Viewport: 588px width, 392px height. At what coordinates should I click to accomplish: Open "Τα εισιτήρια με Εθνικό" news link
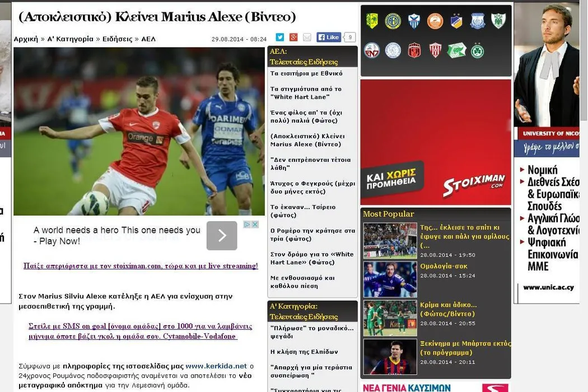[306, 73]
